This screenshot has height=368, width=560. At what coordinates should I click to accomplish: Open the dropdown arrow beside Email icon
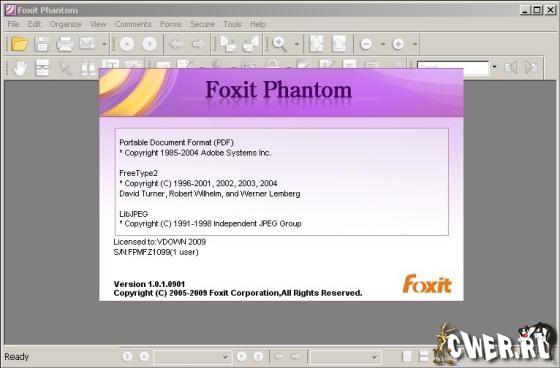point(104,44)
